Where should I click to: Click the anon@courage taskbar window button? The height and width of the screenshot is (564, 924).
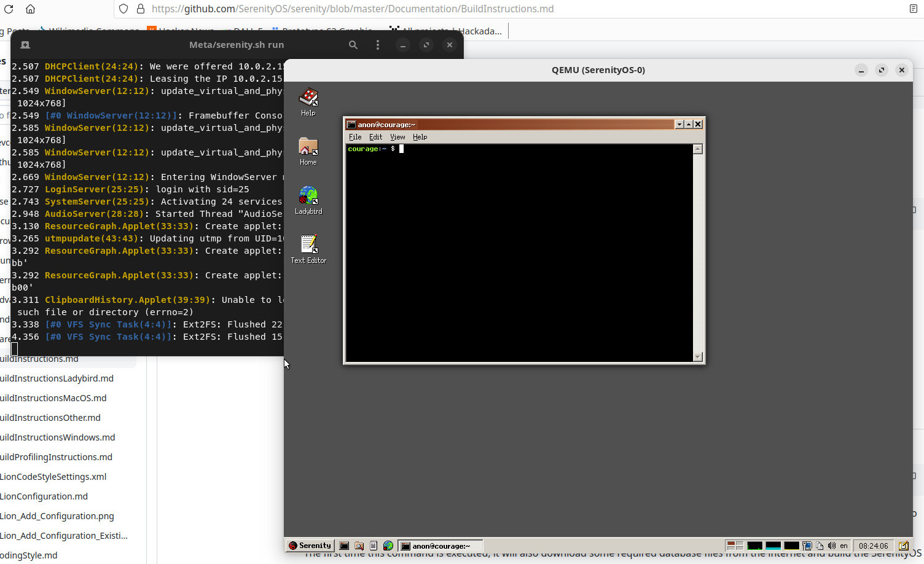440,546
